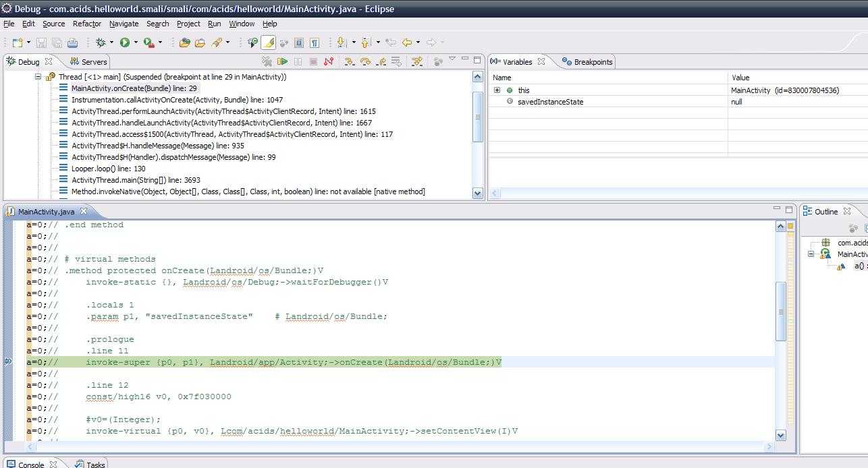This screenshot has width=868, height=468.
Task: Click the breakpoint marker on highlighted line
Action: click(x=9, y=362)
